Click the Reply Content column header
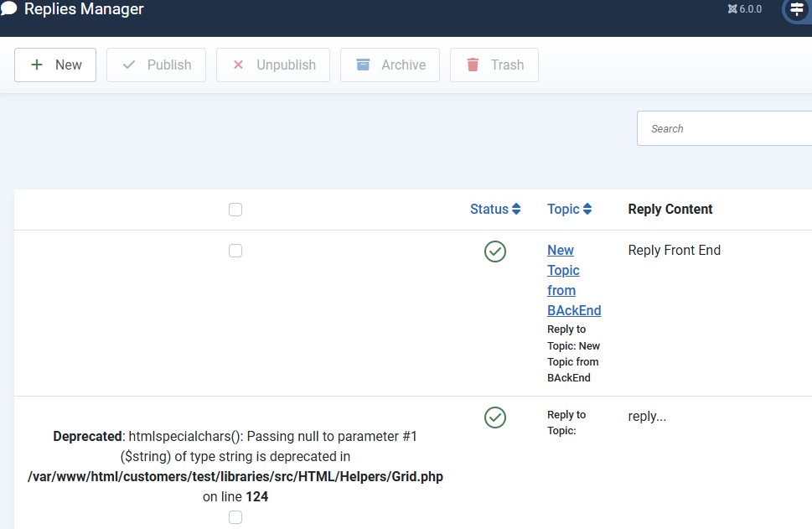 pyautogui.click(x=670, y=210)
